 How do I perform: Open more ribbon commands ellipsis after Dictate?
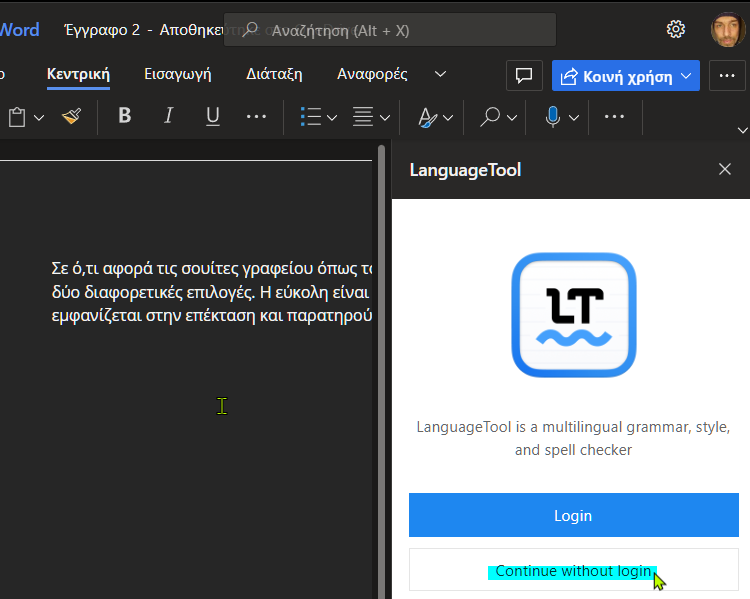614,116
